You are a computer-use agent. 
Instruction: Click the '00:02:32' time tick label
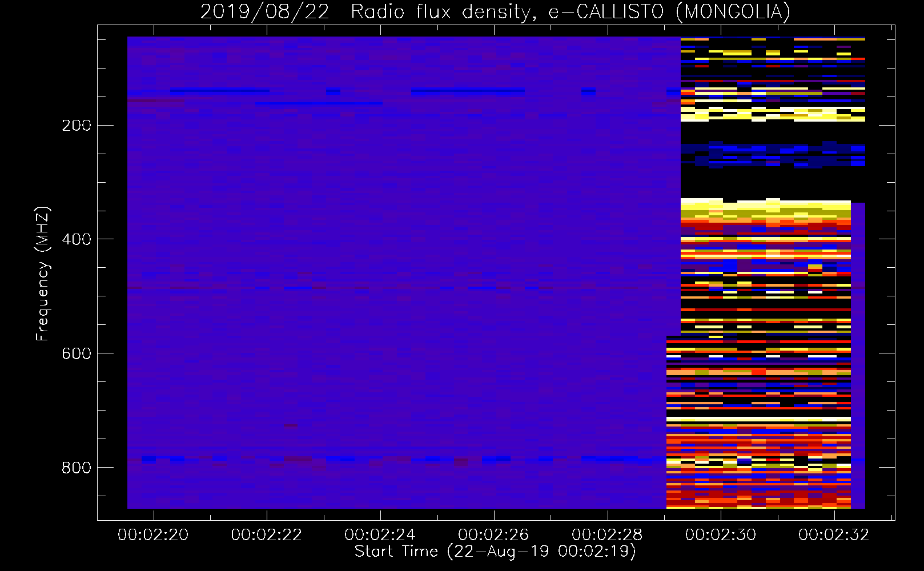(834, 535)
